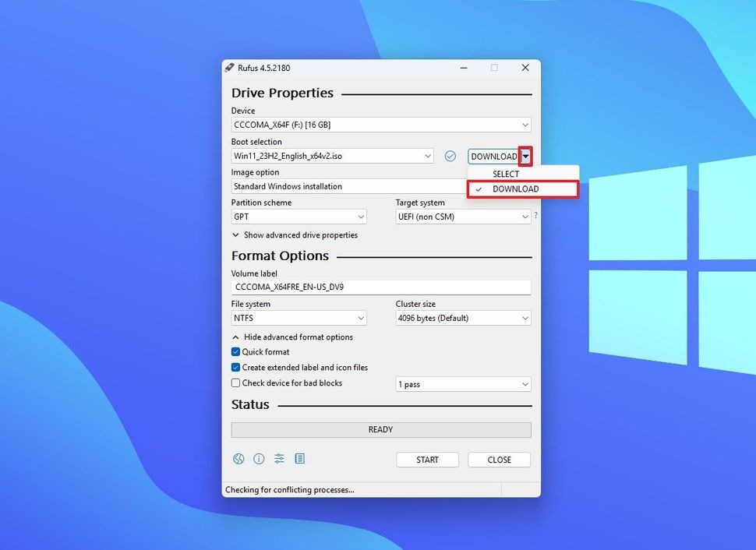
Task: Open the Boot selection ISO dropdown
Action: (332, 156)
